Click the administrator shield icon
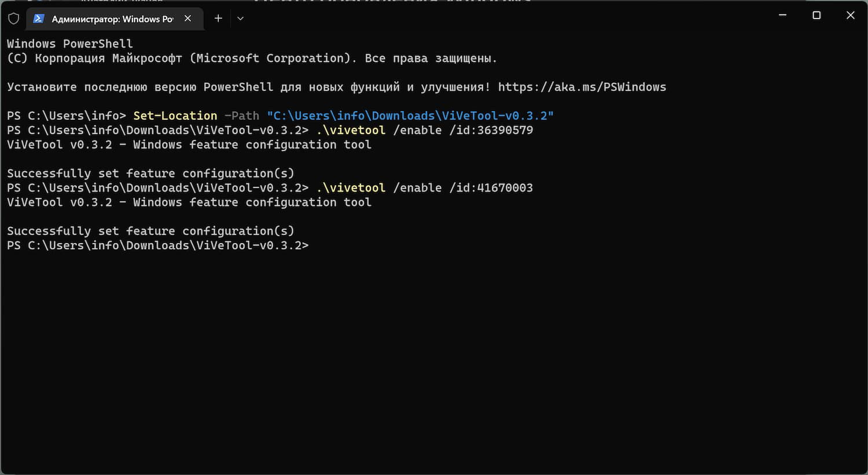This screenshot has width=868, height=475. [13, 19]
